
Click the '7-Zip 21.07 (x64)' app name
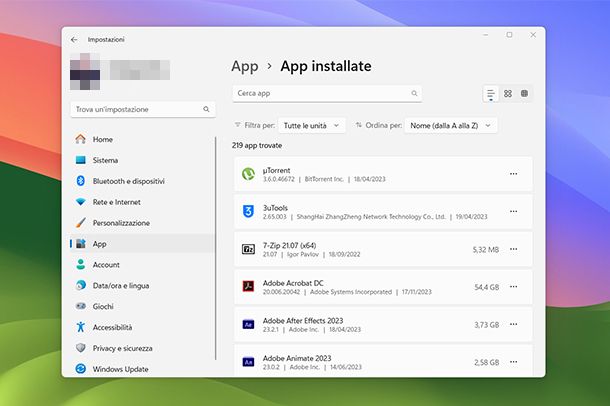[289, 245]
